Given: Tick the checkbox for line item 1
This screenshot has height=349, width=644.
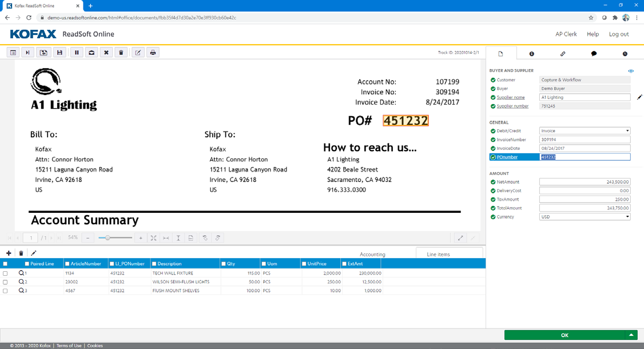Looking at the screenshot, I should click(x=5, y=273).
